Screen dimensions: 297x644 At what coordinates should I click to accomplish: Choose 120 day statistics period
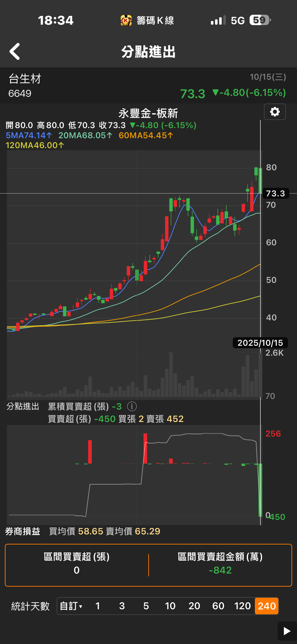click(242, 606)
